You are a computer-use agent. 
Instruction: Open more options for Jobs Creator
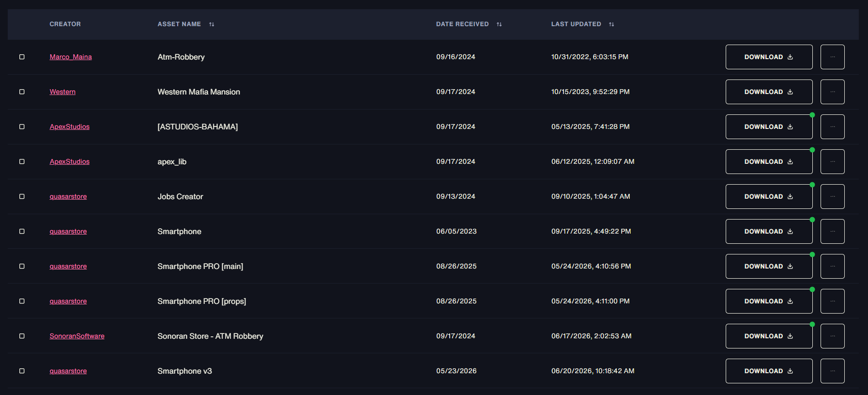click(x=832, y=196)
